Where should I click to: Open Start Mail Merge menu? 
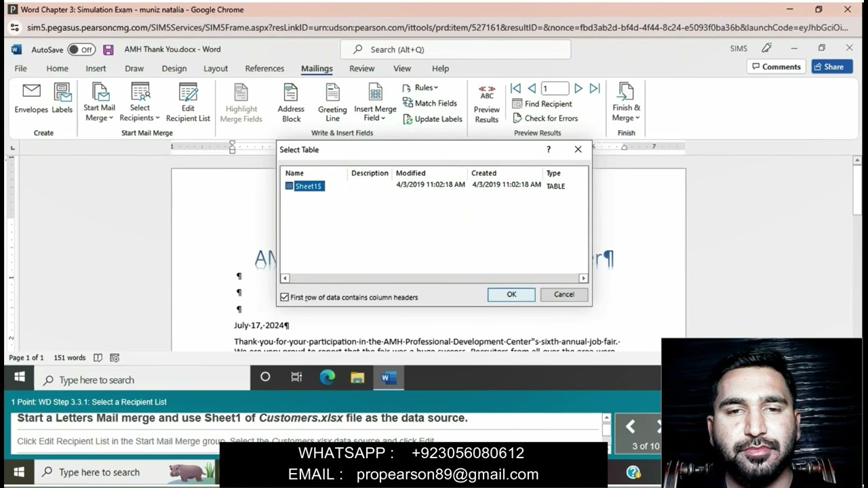[x=99, y=102]
